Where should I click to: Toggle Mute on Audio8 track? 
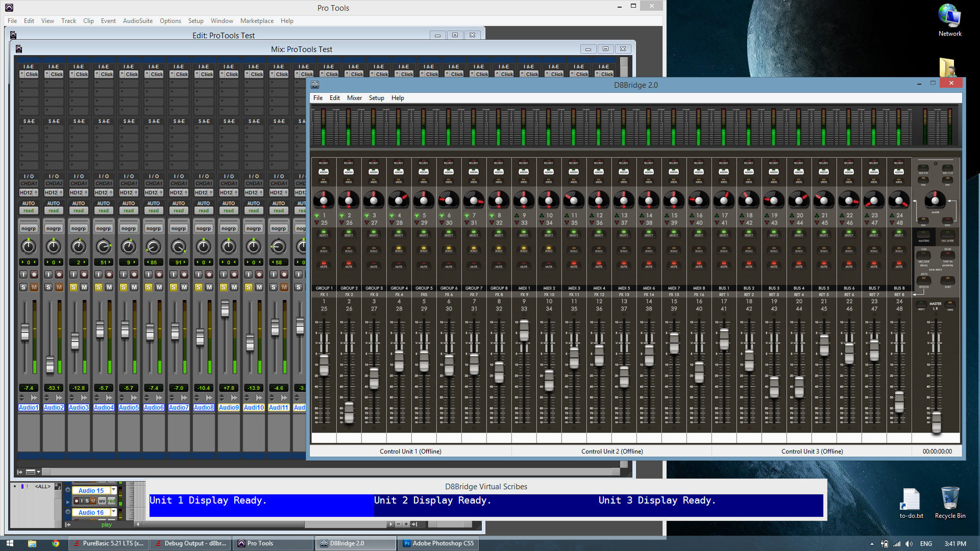click(x=209, y=287)
